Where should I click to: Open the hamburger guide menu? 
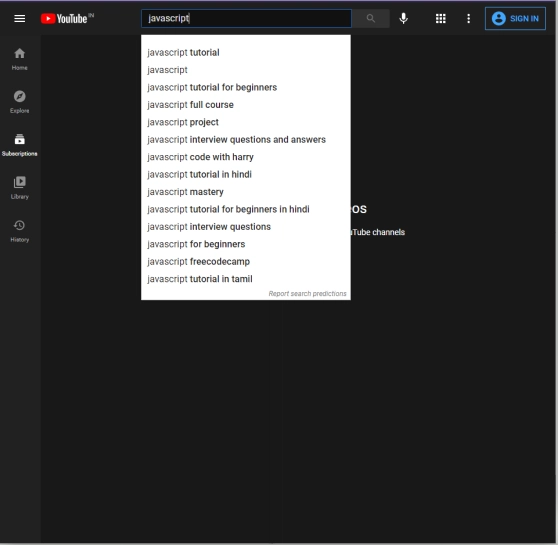coord(20,19)
